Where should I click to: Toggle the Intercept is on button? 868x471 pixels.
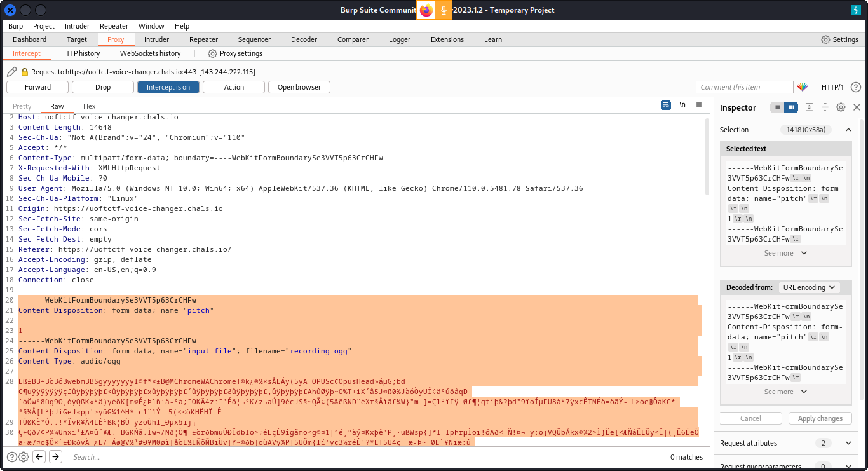coord(168,87)
